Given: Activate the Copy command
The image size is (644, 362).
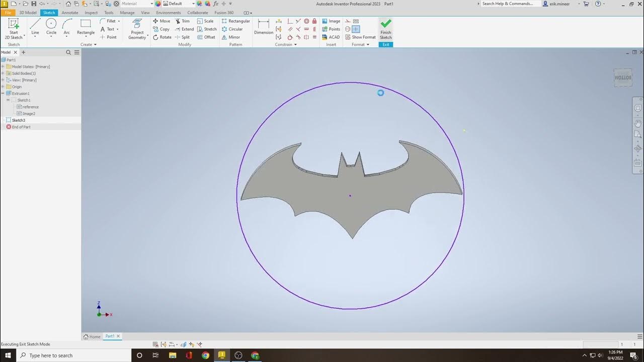Looking at the screenshot, I should pos(161,29).
